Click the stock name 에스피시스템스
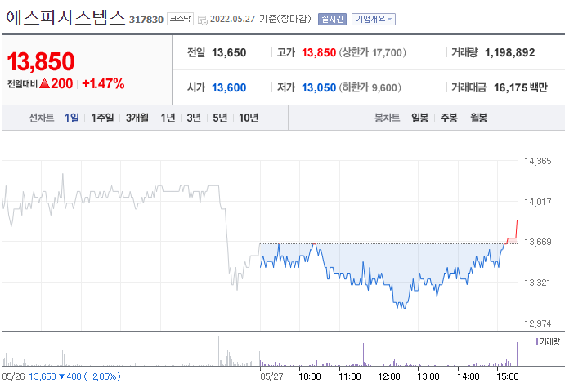 tap(65, 18)
